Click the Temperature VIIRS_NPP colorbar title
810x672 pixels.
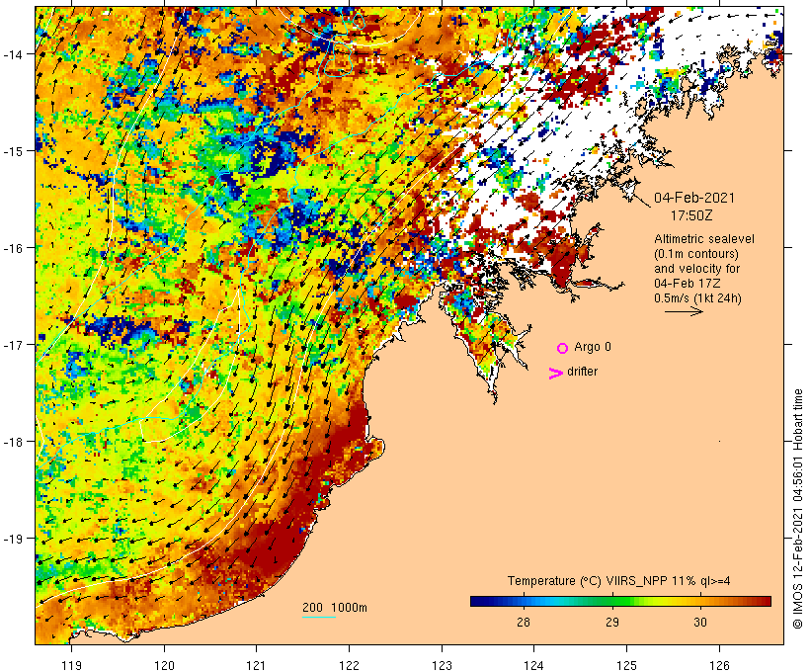(619, 580)
